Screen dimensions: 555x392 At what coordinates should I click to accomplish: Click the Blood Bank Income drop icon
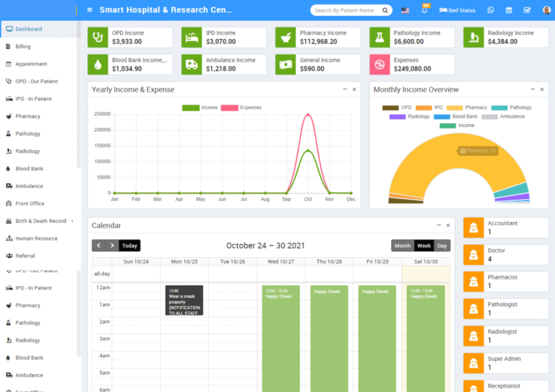click(x=98, y=64)
